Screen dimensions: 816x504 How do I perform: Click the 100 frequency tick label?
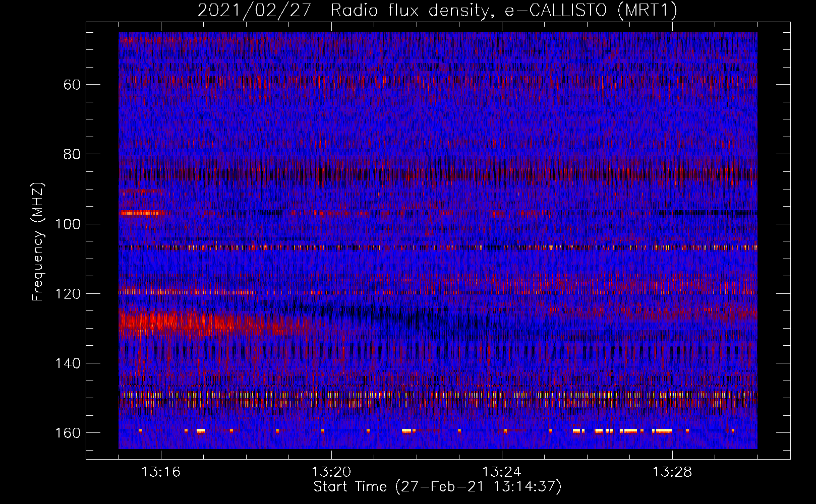pyautogui.click(x=68, y=224)
